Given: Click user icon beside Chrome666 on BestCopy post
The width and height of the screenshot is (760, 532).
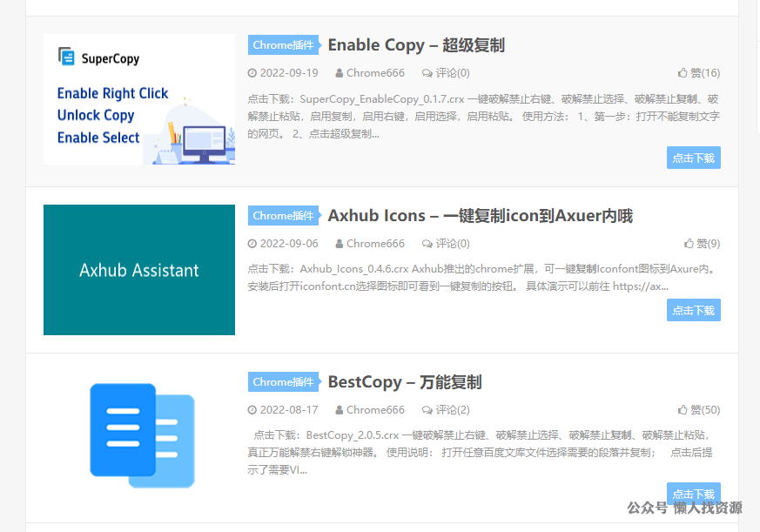Looking at the screenshot, I should pos(340,410).
